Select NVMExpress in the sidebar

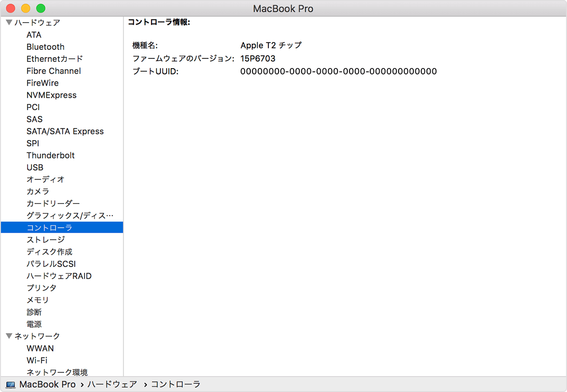(51, 95)
